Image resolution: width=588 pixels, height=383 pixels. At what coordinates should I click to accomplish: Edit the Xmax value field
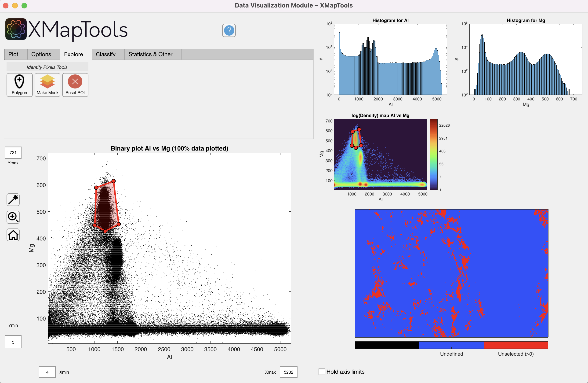[x=288, y=372]
